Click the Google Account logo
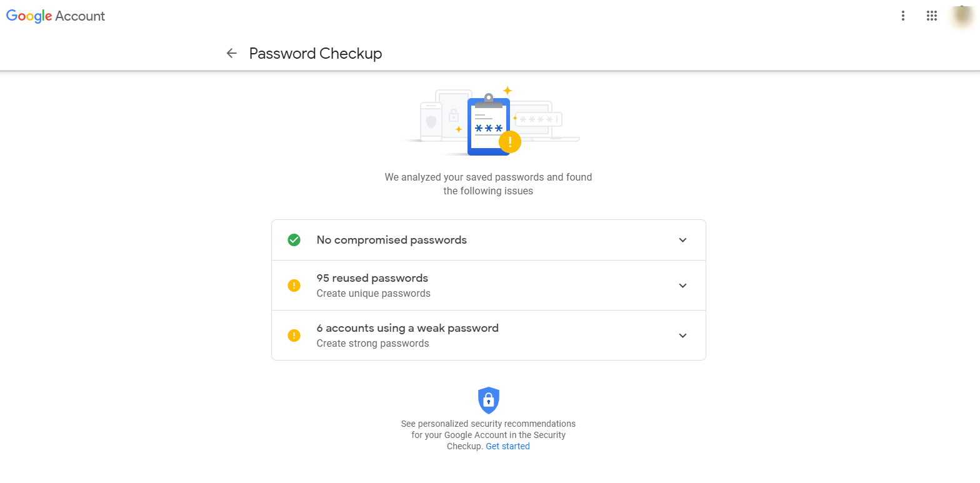Viewport: 980px width, 483px height. click(56, 16)
